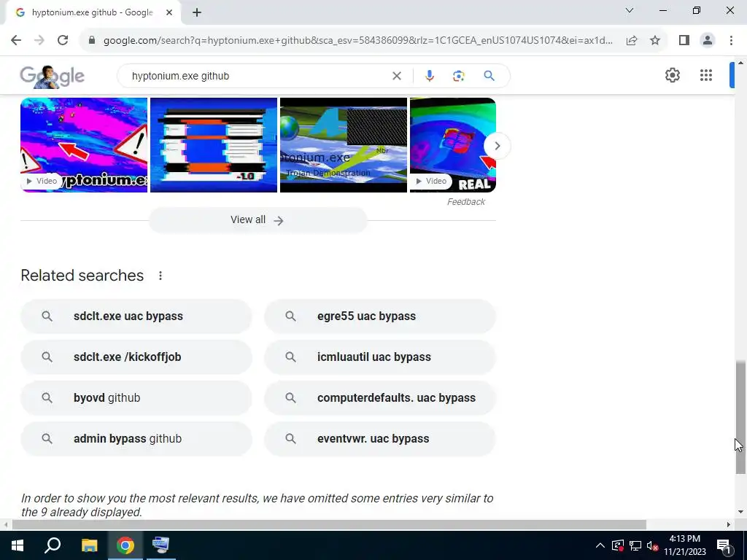
Task: Click the security tray icon with red dot
Action: 618,545
